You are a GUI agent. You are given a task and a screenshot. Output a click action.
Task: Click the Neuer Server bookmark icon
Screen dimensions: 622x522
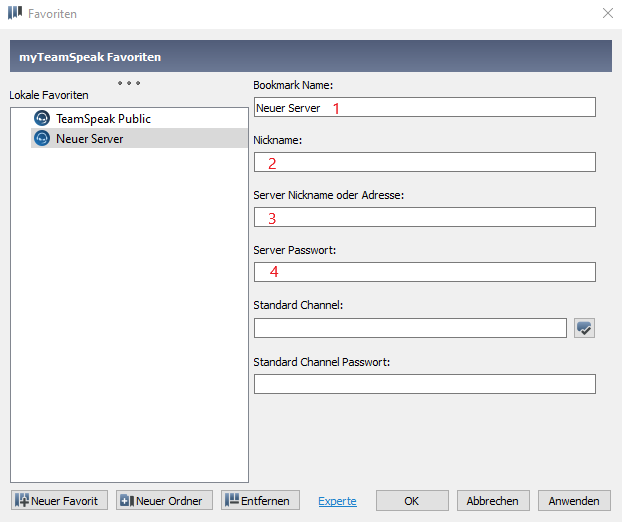coord(42,138)
